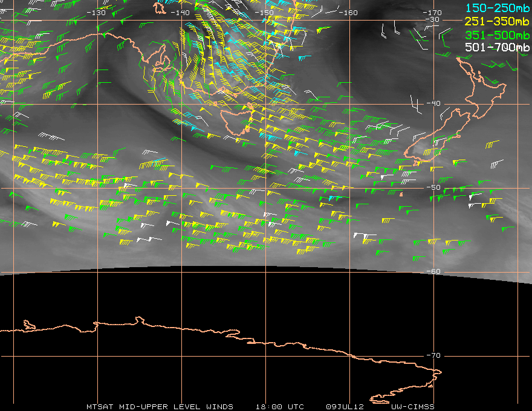
Task: Select the white 501-700mb legend label
Action: click(x=493, y=47)
